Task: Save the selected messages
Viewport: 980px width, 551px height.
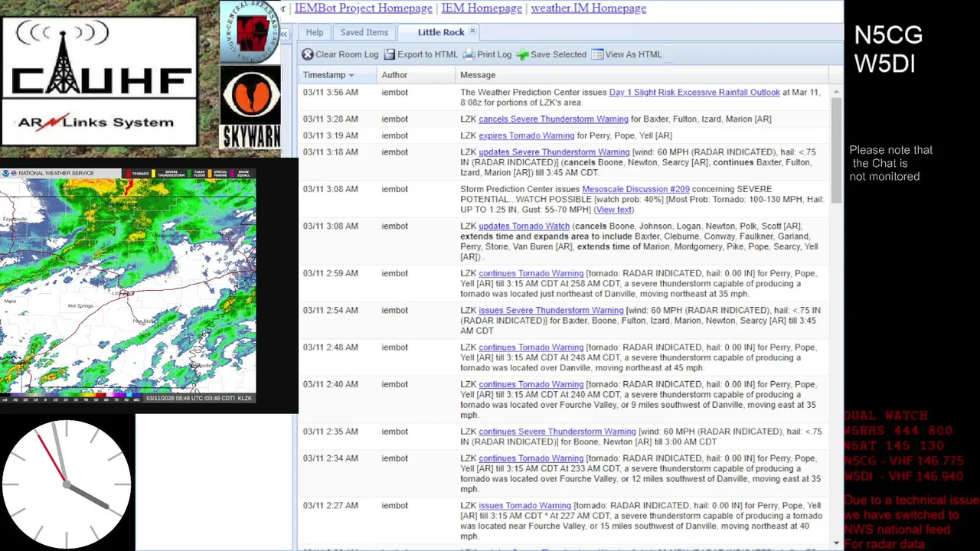Action: (x=551, y=54)
